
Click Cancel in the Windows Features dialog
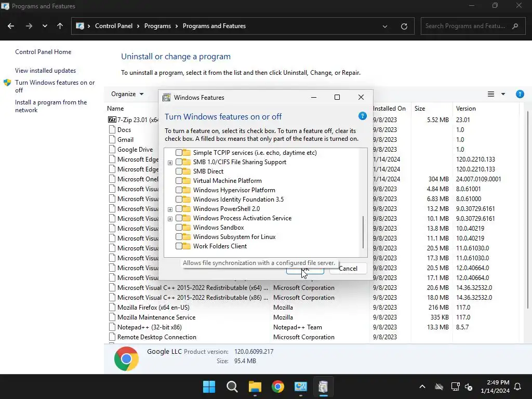(x=348, y=269)
